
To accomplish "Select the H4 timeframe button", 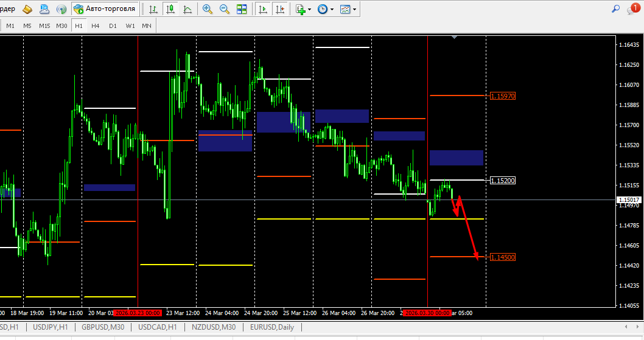I will pyautogui.click(x=96, y=26).
